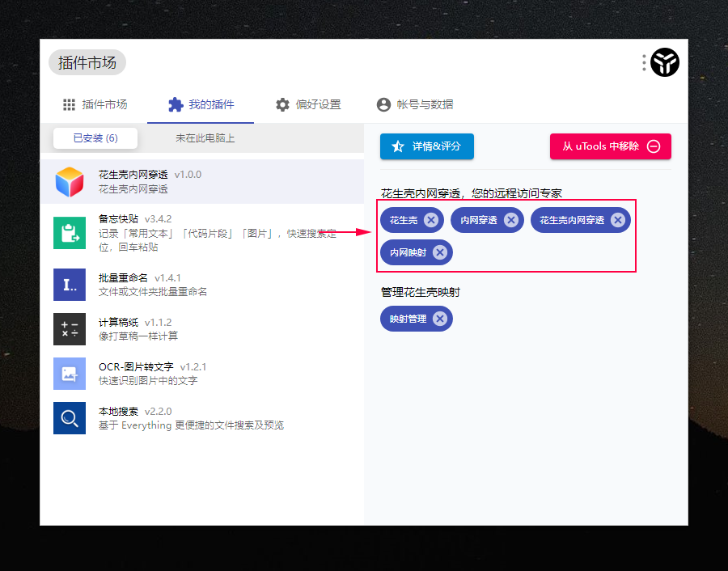The height and width of the screenshot is (571, 728).
Task: Click the 计算稿纸 calculator icon
Action: (70, 329)
